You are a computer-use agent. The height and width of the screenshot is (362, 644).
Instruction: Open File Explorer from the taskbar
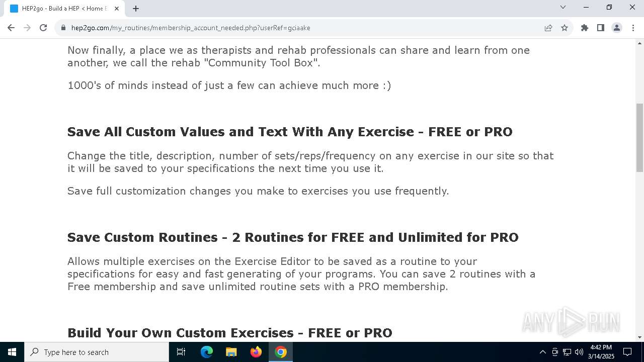pyautogui.click(x=231, y=352)
